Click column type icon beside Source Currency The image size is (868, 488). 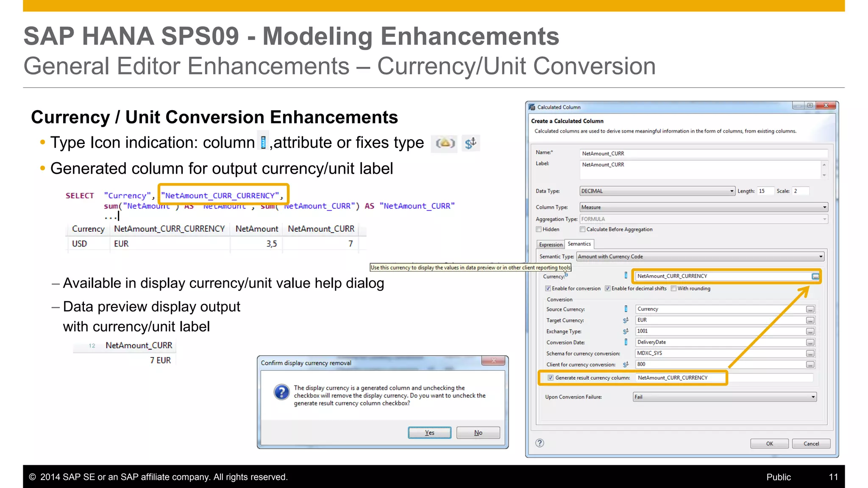coord(626,309)
